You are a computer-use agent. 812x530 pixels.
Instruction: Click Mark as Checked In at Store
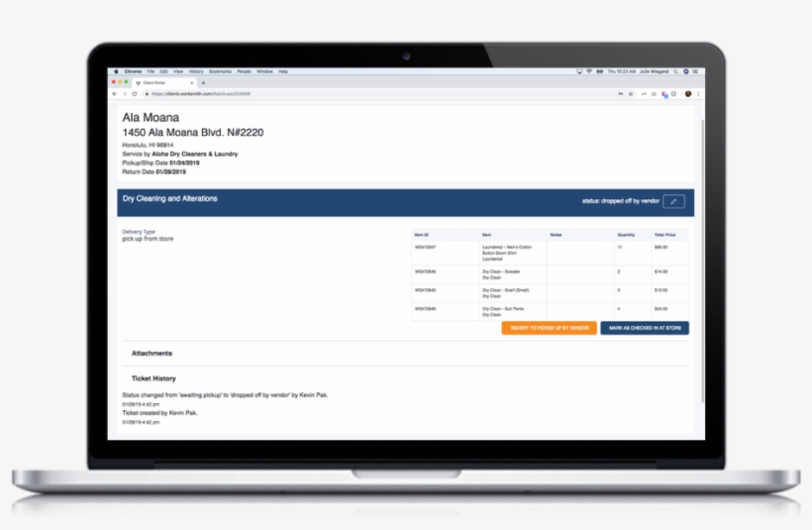[644, 327]
